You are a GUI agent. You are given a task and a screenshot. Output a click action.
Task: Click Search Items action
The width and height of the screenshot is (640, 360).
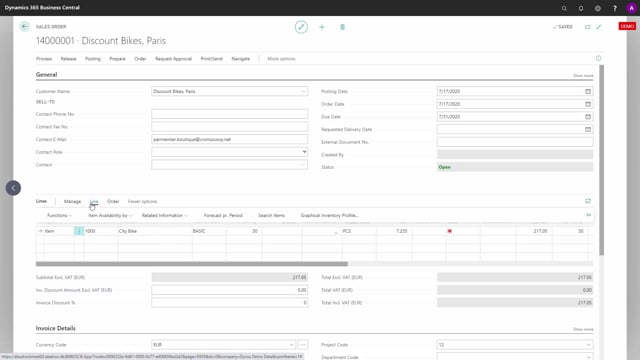coord(271,216)
